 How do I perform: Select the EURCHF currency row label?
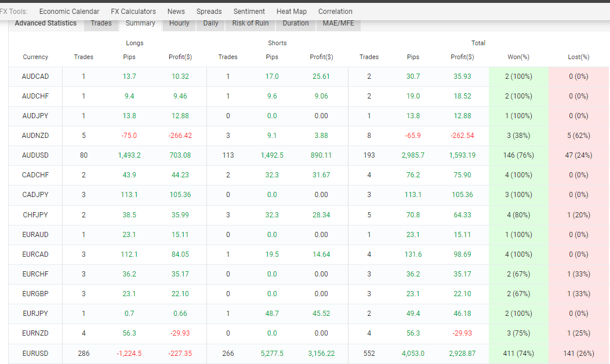coord(35,274)
